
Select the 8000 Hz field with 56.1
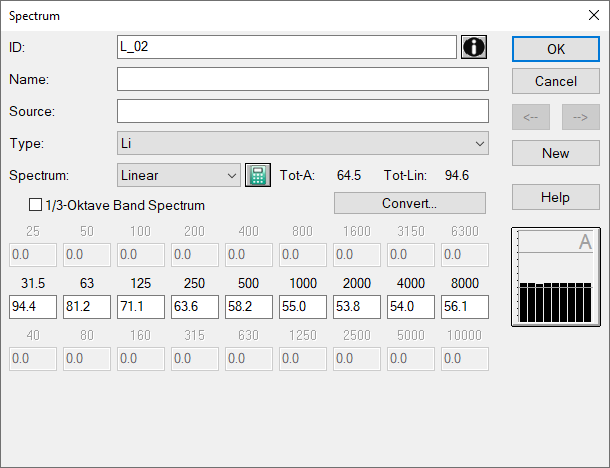(x=465, y=307)
